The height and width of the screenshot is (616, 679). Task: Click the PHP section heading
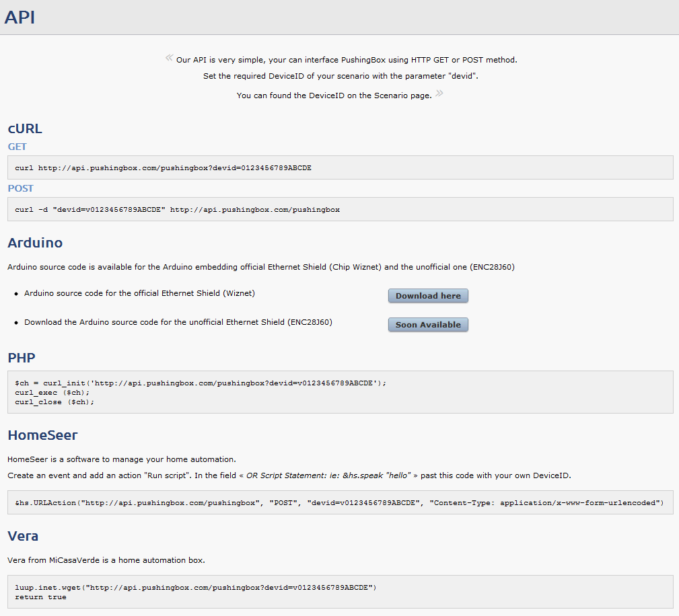pyautogui.click(x=22, y=358)
